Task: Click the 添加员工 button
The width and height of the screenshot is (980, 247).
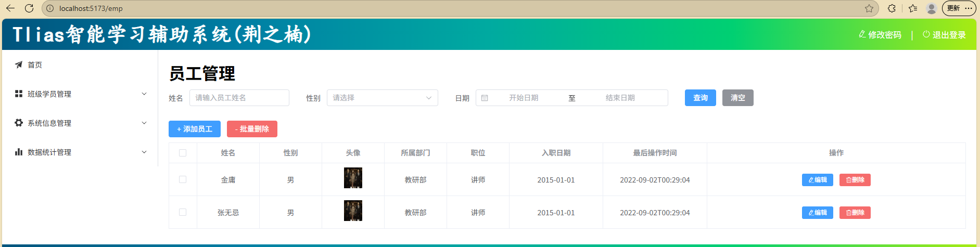Action: pos(195,129)
